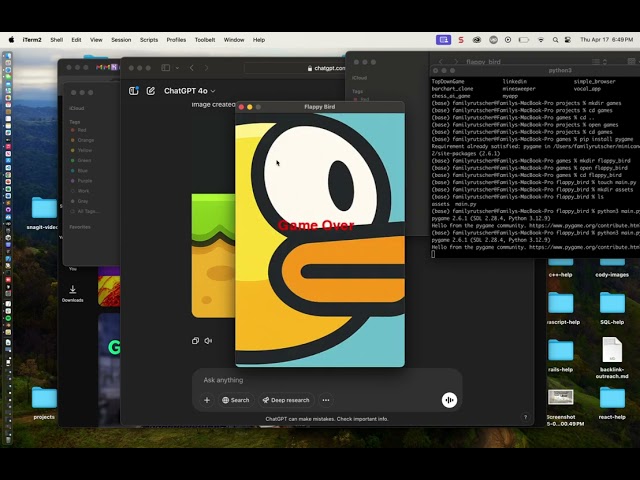Open the Wi-Fi status menu
The width and height of the screenshot is (640, 480).
(x=540, y=40)
